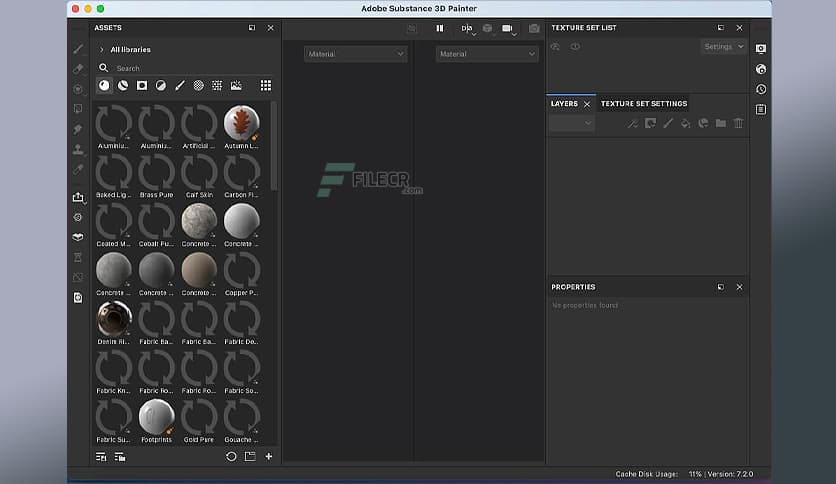836x484 pixels.
Task: Filter assets by Filters half-circle icon
Action: (x=160, y=85)
